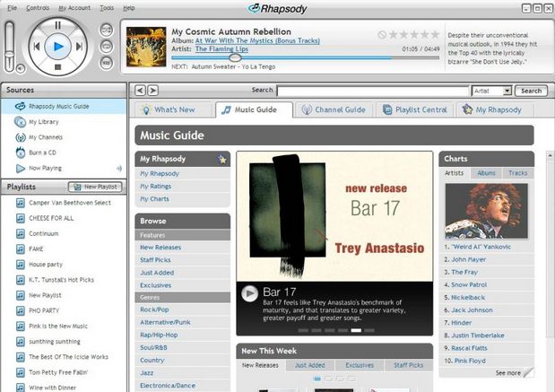Click the page scrollbar up arrow
Viewport: 555px width, 392px height.
pos(550,155)
